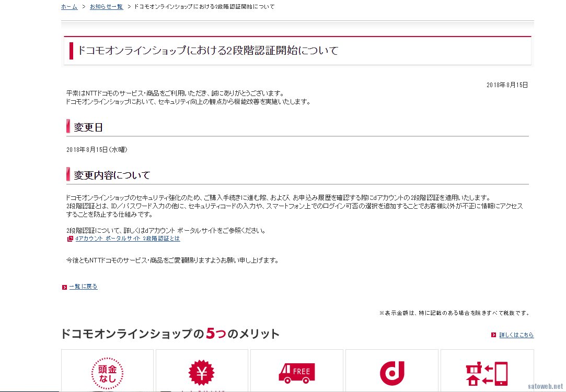
Task: Click the external-link icon beside dアカウント link
Action: (70, 239)
